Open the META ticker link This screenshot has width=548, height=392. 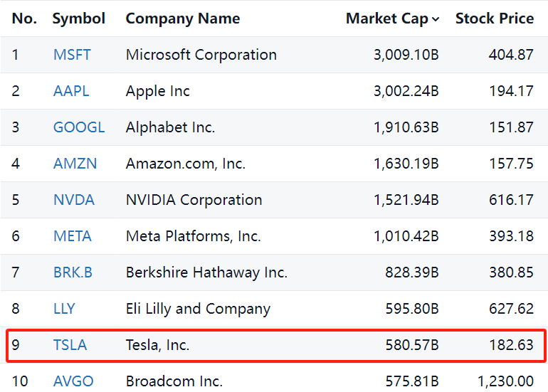click(73, 236)
